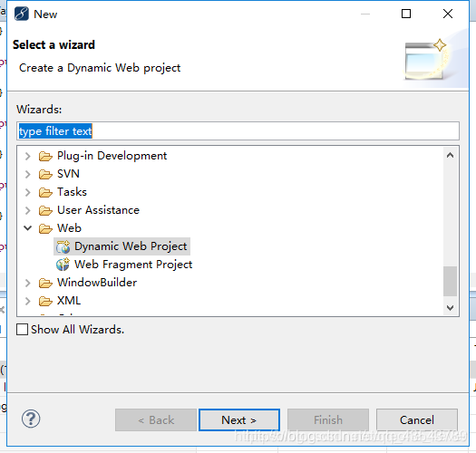476x453 pixels.
Task: Click the Dynamic Web Project globe icon
Action: pos(63,246)
